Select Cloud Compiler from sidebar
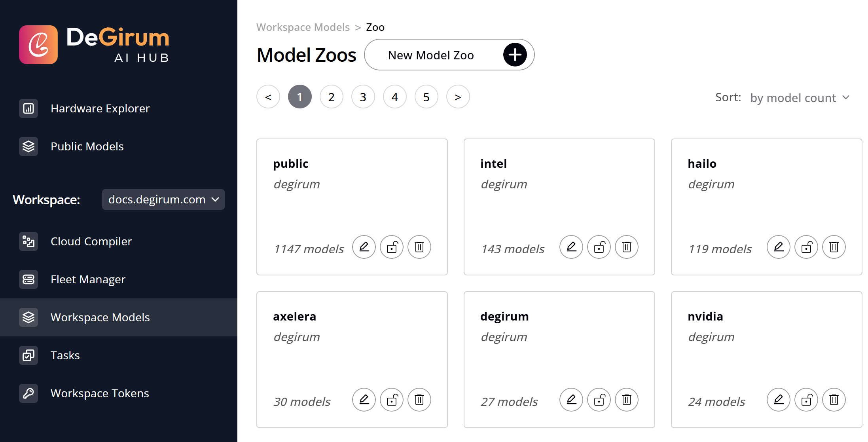Screen dimensions: 868x442 (91, 241)
